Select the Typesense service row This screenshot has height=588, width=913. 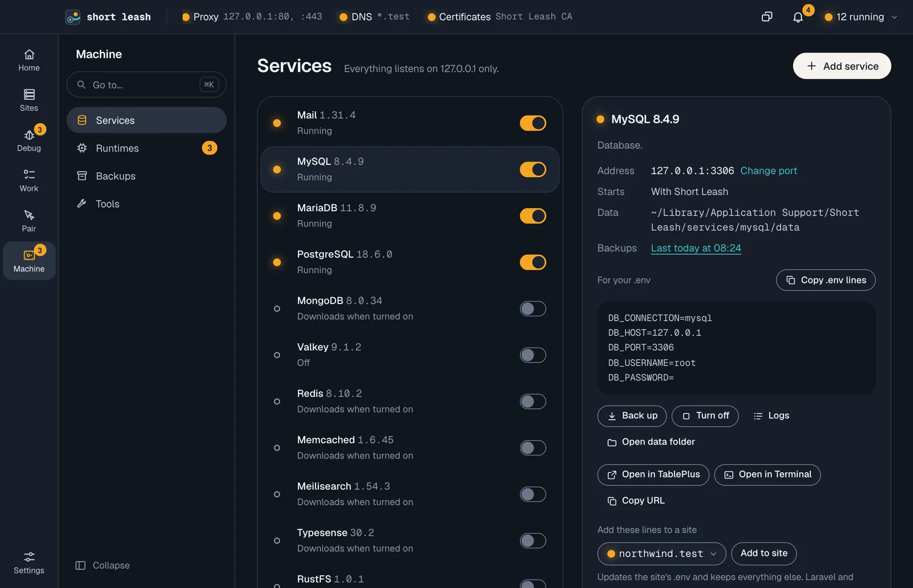pos(410,541)
